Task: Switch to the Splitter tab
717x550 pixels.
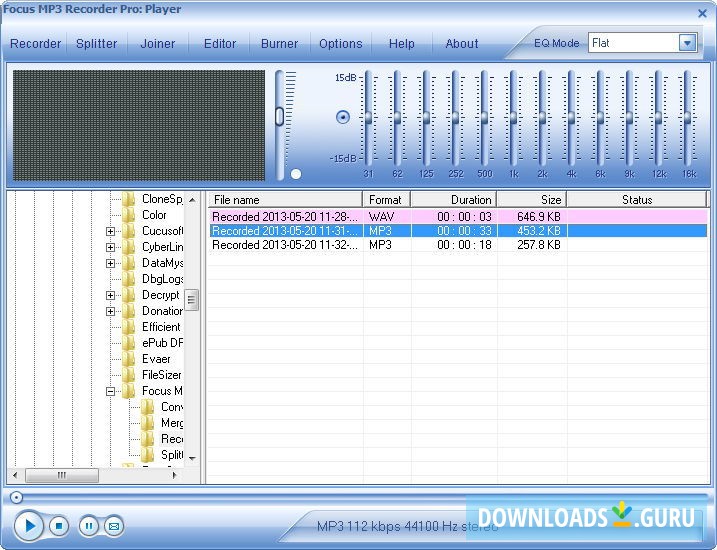Action: click(x=96, y=44)
